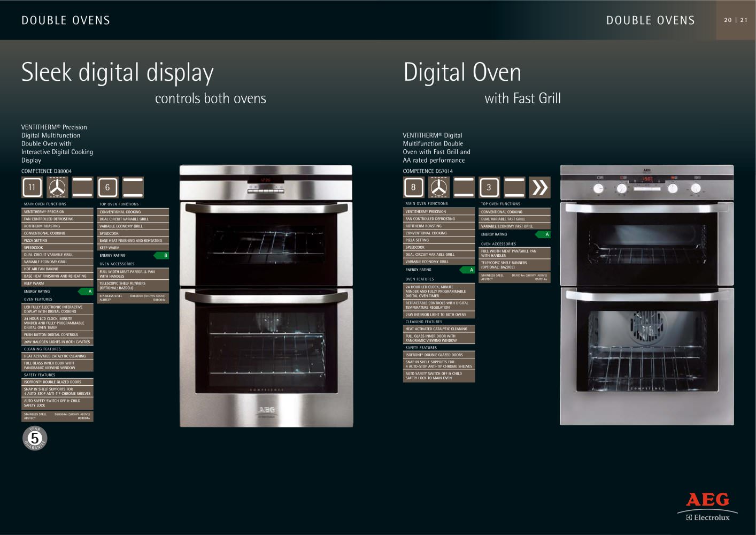
Task: Click the 'Digital Oven' headline
Action: (x=462, y=72)
